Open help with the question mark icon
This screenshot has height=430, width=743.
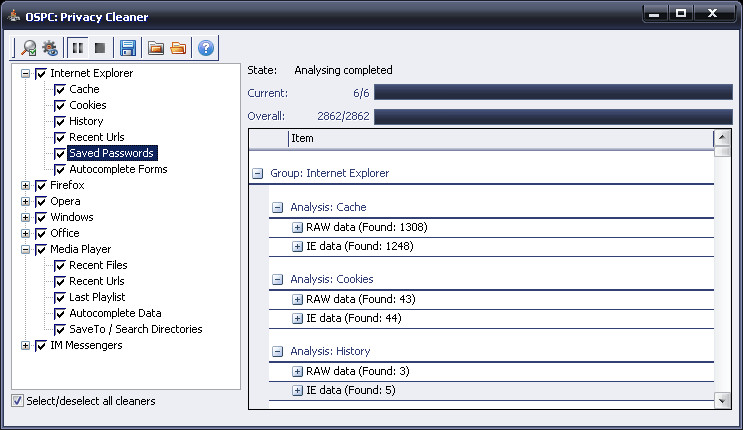point(206,48)
